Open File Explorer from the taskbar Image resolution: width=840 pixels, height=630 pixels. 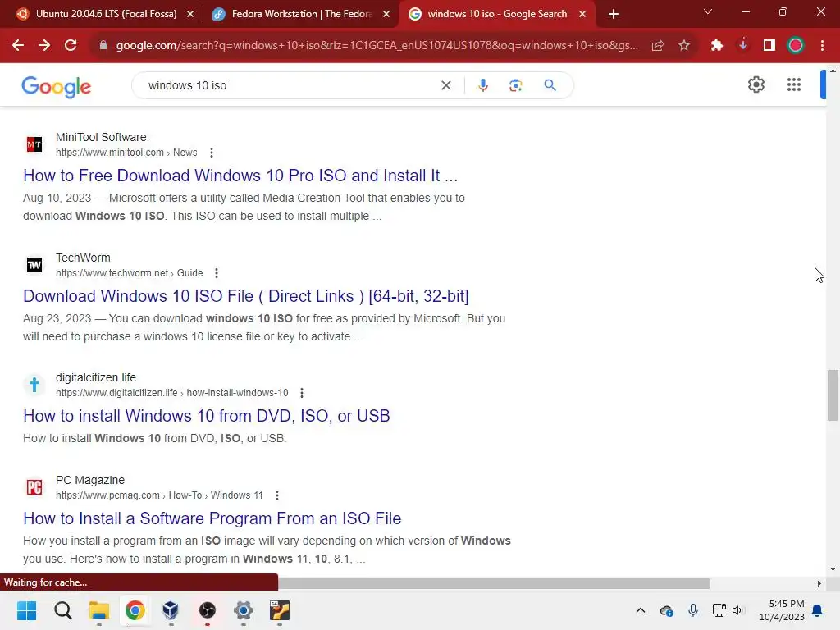click(99, 610)
